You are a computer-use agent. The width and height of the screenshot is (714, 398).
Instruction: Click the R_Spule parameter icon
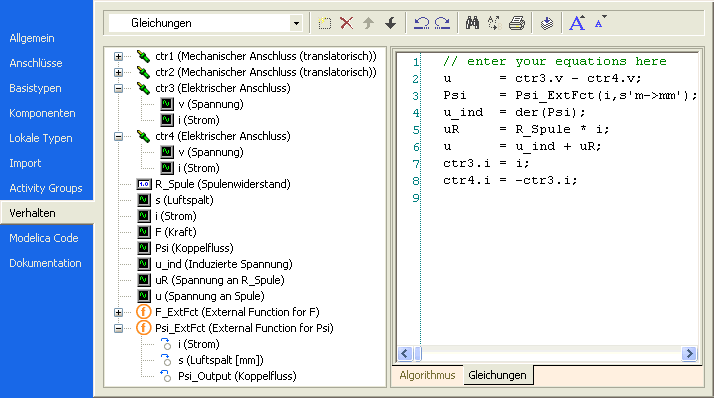point(143,184)
